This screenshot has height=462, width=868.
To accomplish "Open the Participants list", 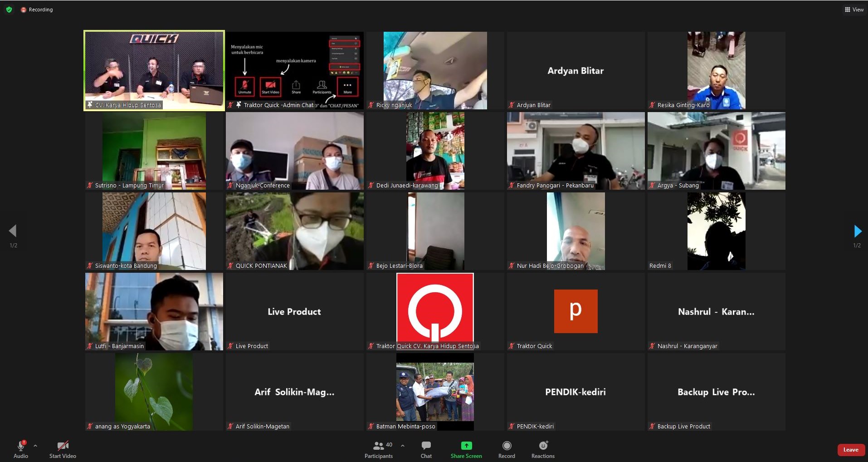I will (379, 449).
